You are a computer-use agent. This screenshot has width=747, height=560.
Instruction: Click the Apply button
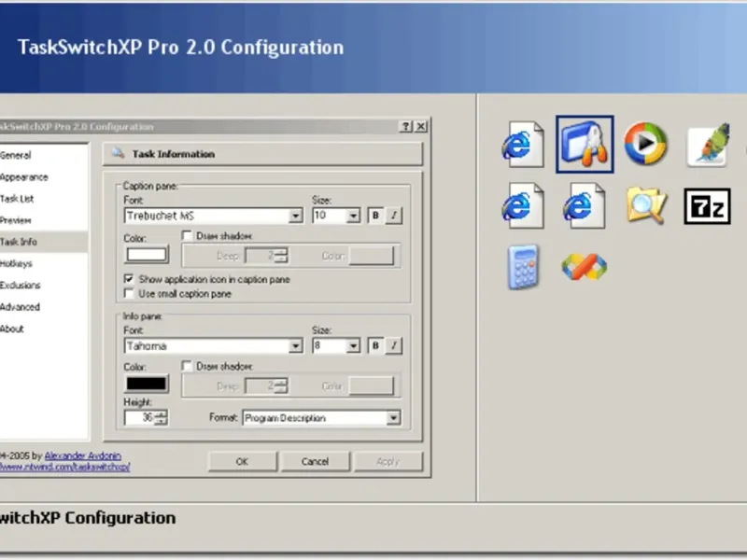click(388, 461)
